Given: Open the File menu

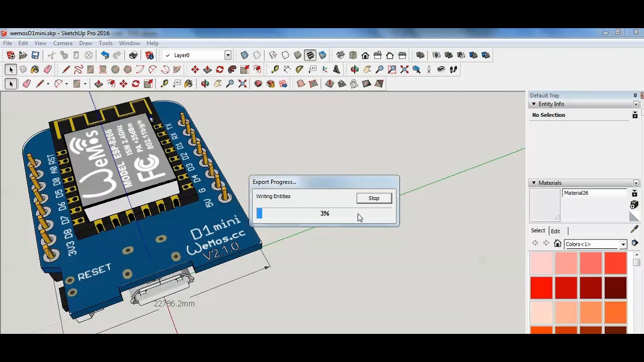Looking at the screenshot, I should pos(8,43).
